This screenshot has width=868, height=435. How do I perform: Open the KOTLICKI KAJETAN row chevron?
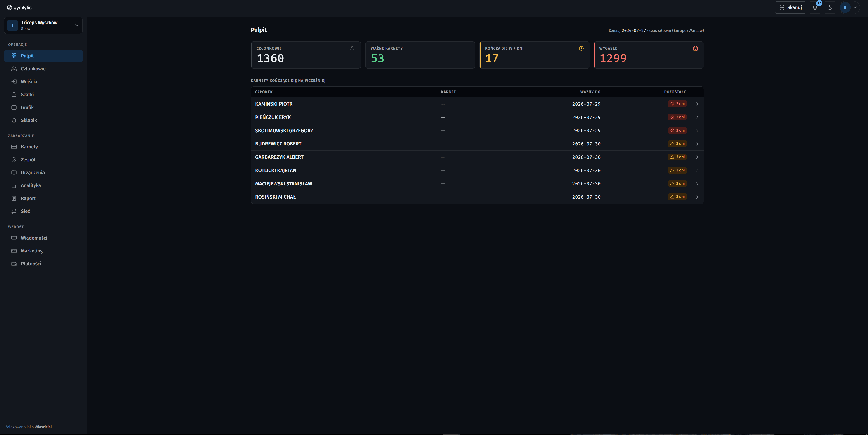697,171
